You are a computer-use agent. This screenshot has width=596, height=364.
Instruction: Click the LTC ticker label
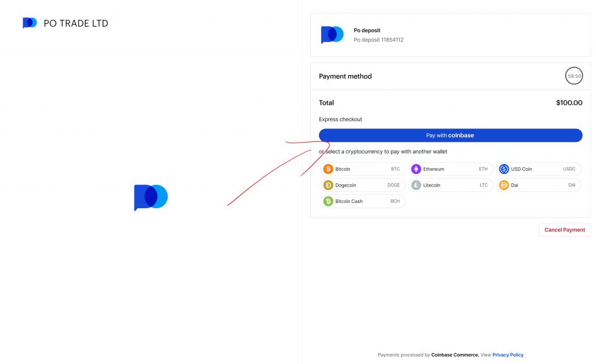pos(484,185)
